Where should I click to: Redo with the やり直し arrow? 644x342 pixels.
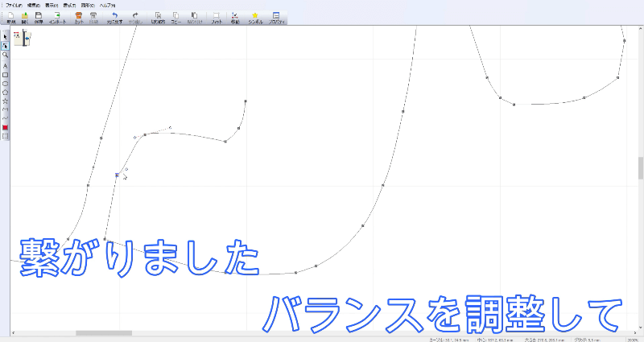click(x=135, y=18)
